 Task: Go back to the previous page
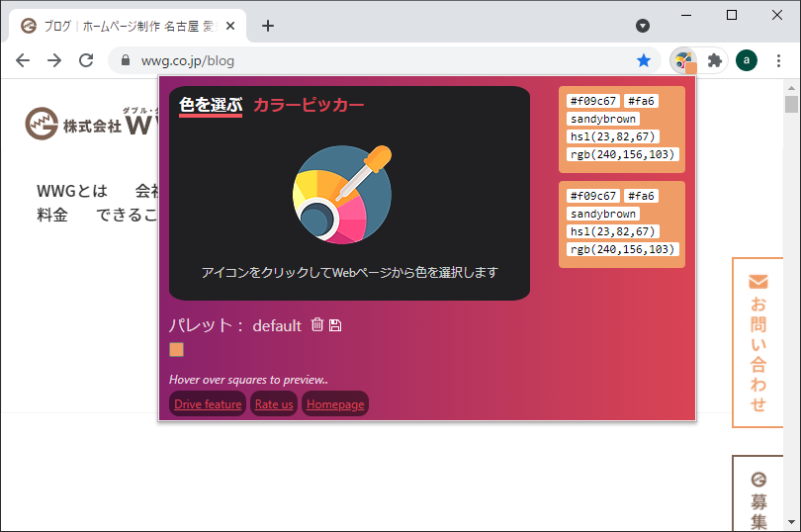(x=23, y=60)
